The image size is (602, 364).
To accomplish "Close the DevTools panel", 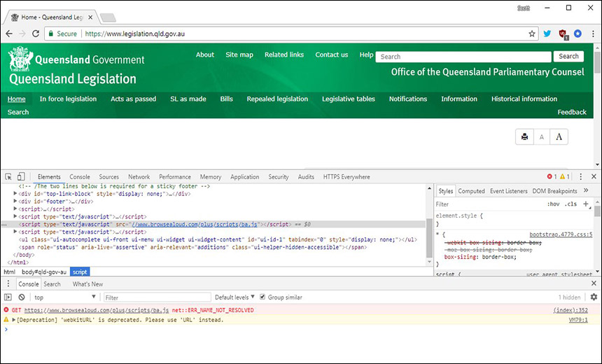I will pos(594,176).
